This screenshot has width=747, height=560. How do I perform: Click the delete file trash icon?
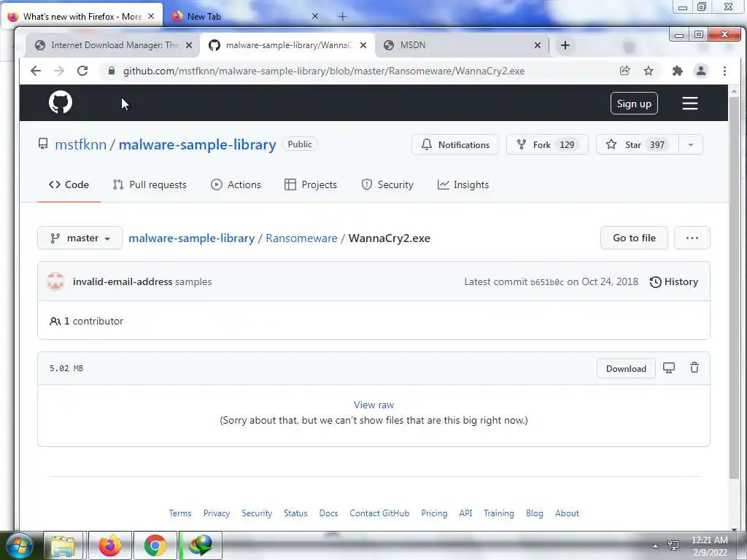click(x=694, y=367)
